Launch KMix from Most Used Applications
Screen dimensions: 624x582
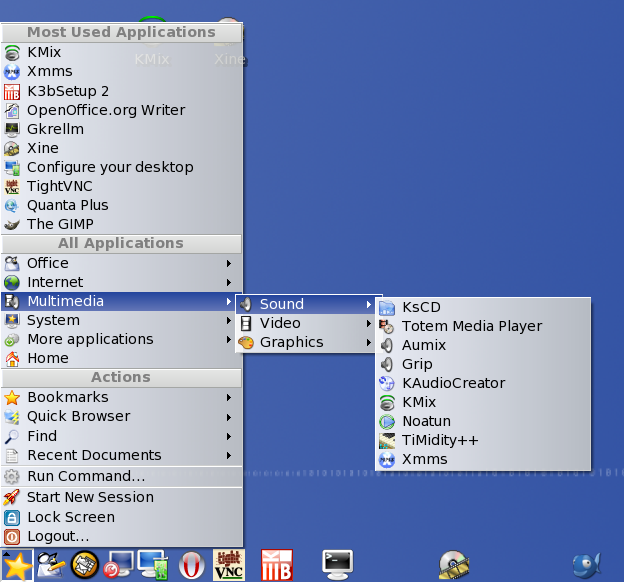pos(121,52)
